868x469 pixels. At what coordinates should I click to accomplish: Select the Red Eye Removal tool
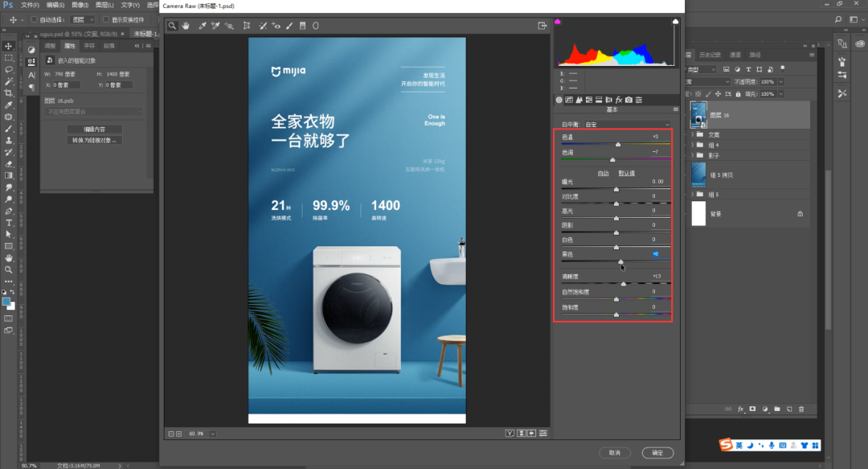pyautogui.click(x=276, y=26)
